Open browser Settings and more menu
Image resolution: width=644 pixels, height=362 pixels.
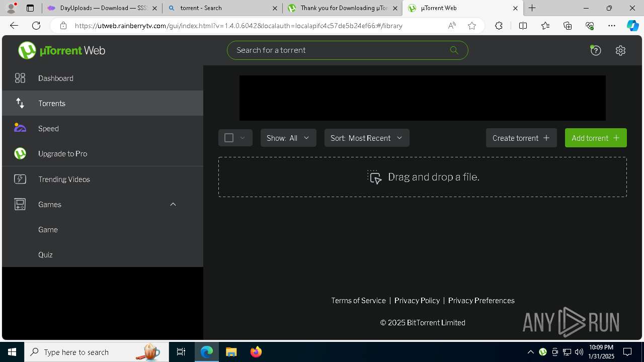612,26
